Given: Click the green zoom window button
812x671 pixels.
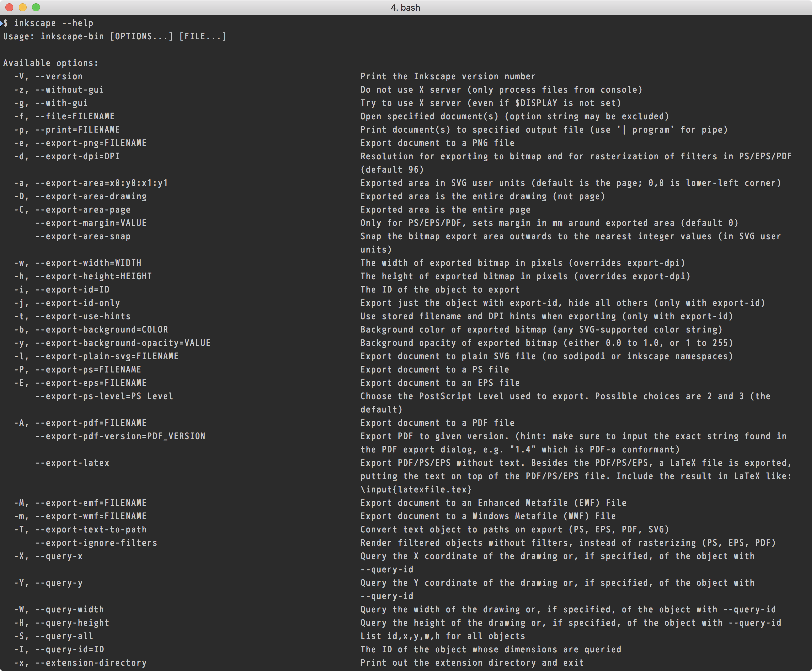Looking at the screenshot, I should tap(36, 7).
